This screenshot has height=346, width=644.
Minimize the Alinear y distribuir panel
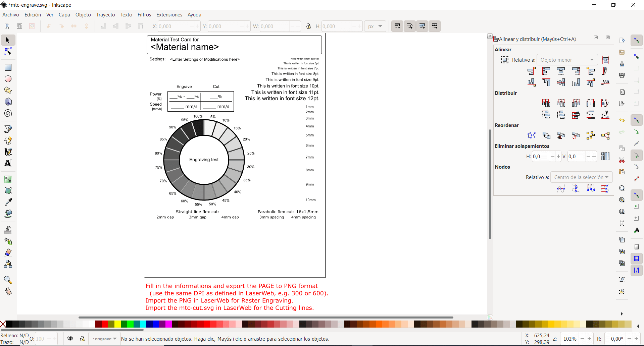(596, 38)
